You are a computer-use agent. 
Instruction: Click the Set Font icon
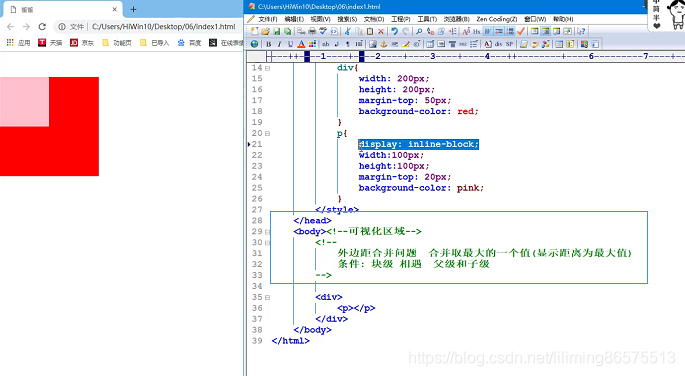[466, 31]
